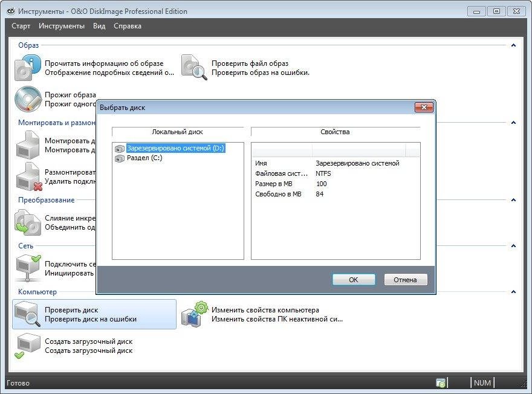Click the 'NTFS' file system value
Image resolution: width=532 pixels, height=394 pixels.
pos(323,173)
